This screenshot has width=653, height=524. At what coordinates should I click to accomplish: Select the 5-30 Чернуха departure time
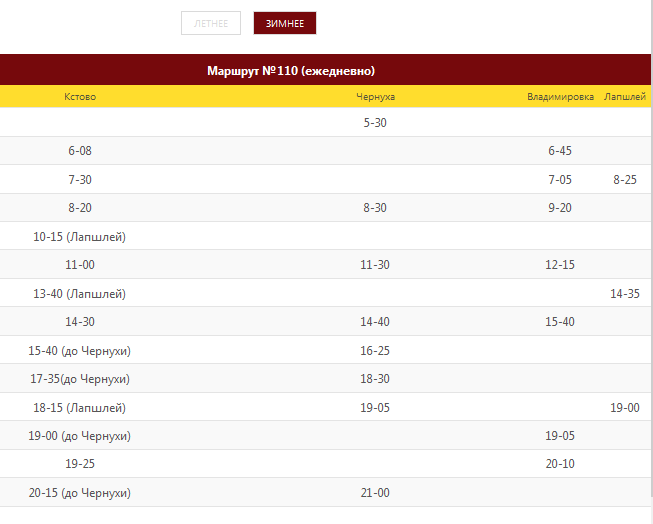click(x=375, y=123)
